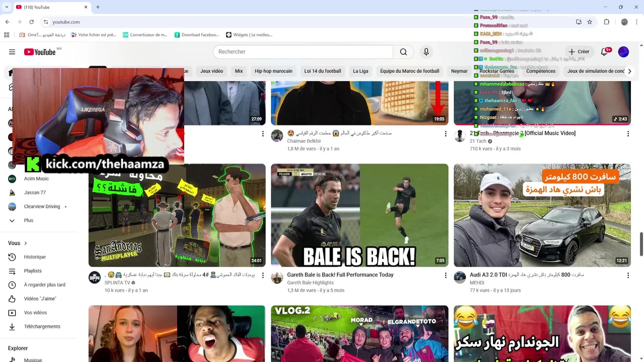The width and height of the screenshot is (644, 362).
Task: Open Clearview Driving subscription
Action: pyautogui.click(x=42, y=206)
